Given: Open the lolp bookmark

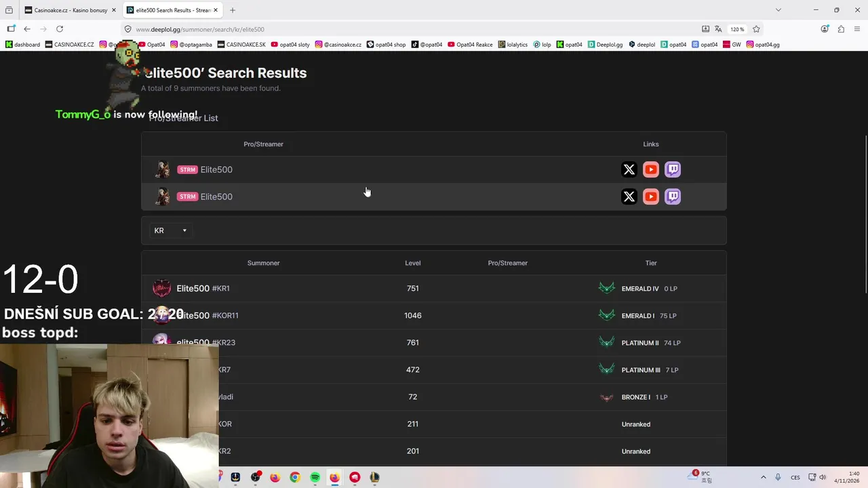Looking at the screenshot, I should click(542, 45).
